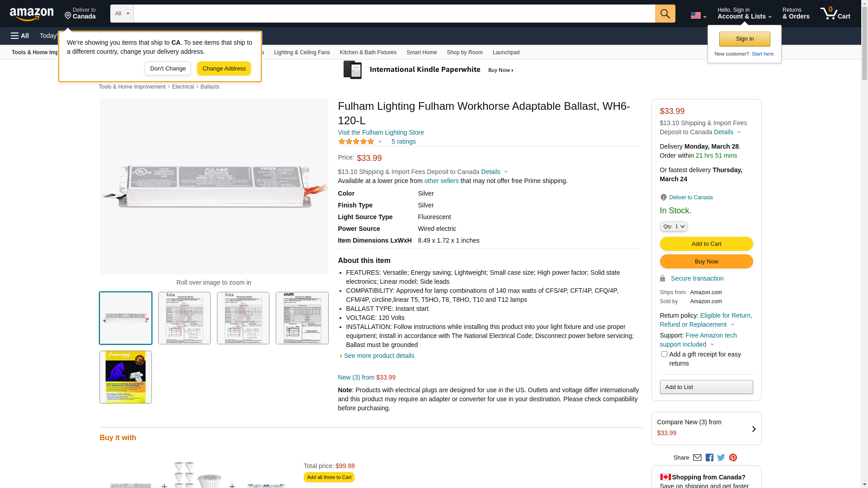Open Lighting & Ceiling Fans tab
The width and height of the screenshot is (868, 488).
pos(302,52)
